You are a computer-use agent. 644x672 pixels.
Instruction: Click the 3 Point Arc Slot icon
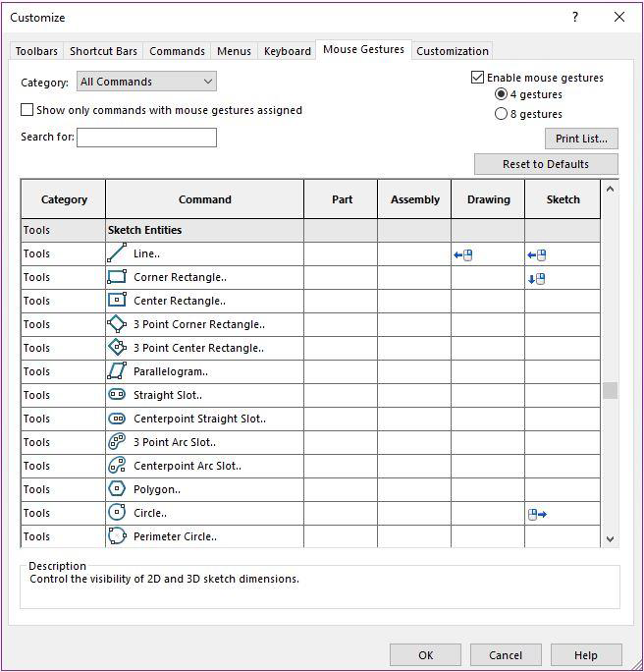click(117, 442)
